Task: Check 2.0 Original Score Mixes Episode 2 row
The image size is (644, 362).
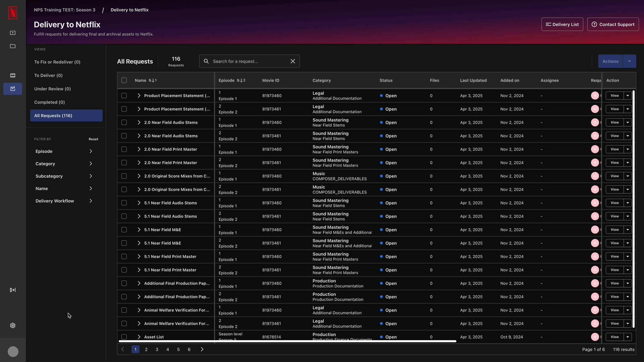Action: tap(124, 189)
